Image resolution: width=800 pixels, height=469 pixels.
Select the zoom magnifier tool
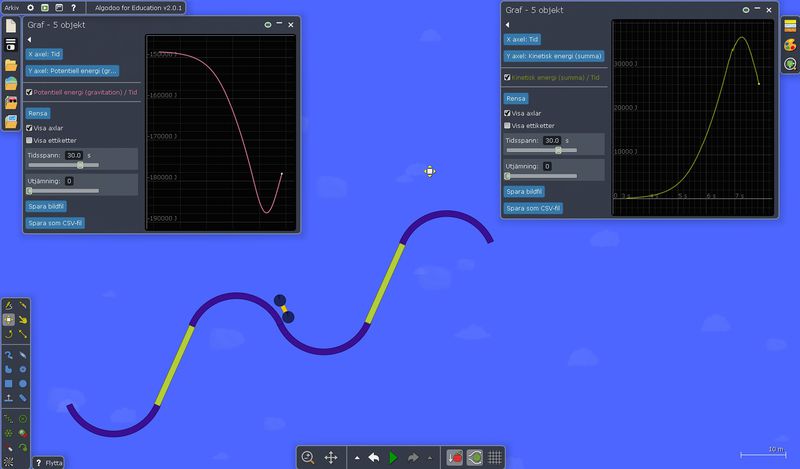click(x=308, y=457)
